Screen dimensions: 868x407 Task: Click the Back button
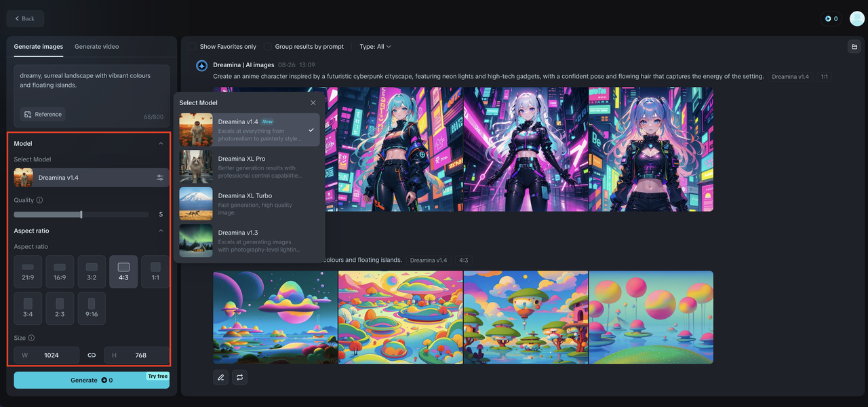tap(25, 18)
